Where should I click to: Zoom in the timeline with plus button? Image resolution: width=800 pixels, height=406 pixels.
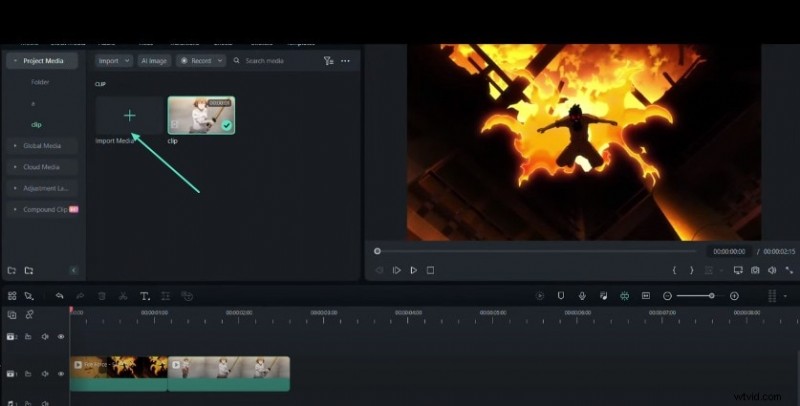coord(734,296)
